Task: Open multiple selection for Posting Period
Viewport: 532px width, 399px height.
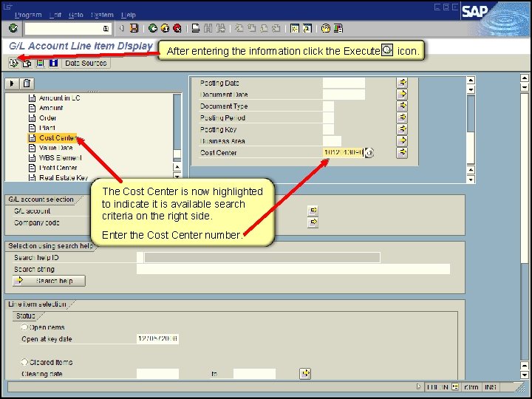Action: (402, 117)
